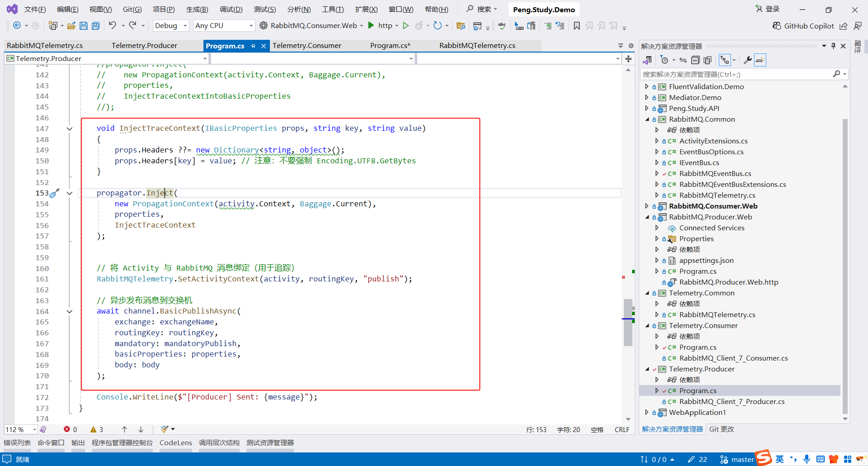Click the navigate backward arrow icon
Viewport: 868px width, 466px height.
tap(17, 26)
